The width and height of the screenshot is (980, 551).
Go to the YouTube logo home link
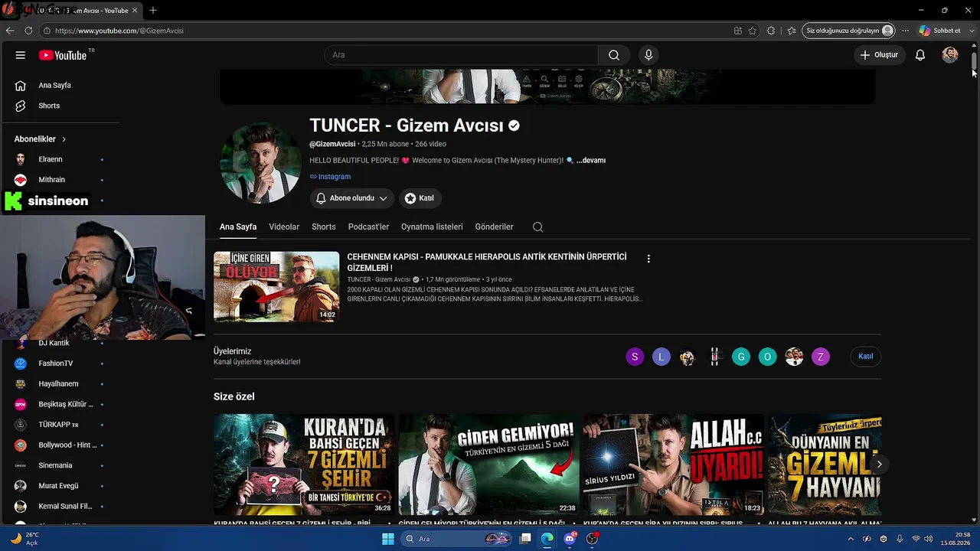(63, 55)
